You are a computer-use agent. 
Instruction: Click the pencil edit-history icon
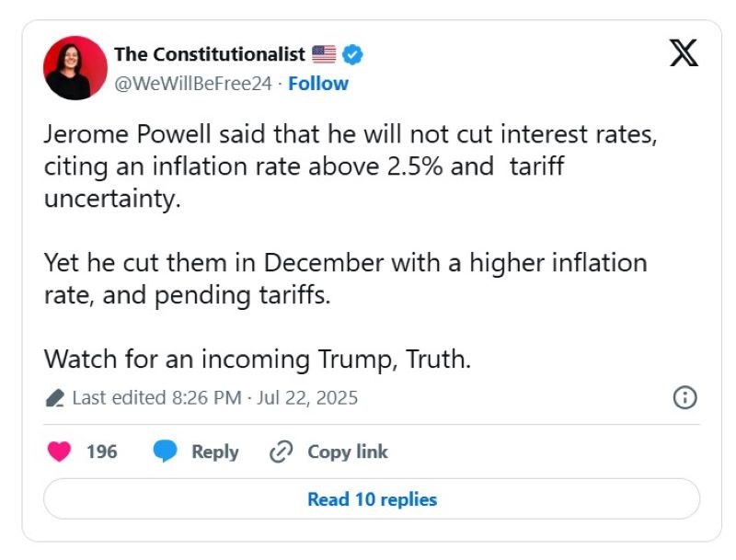coord(54,398)
